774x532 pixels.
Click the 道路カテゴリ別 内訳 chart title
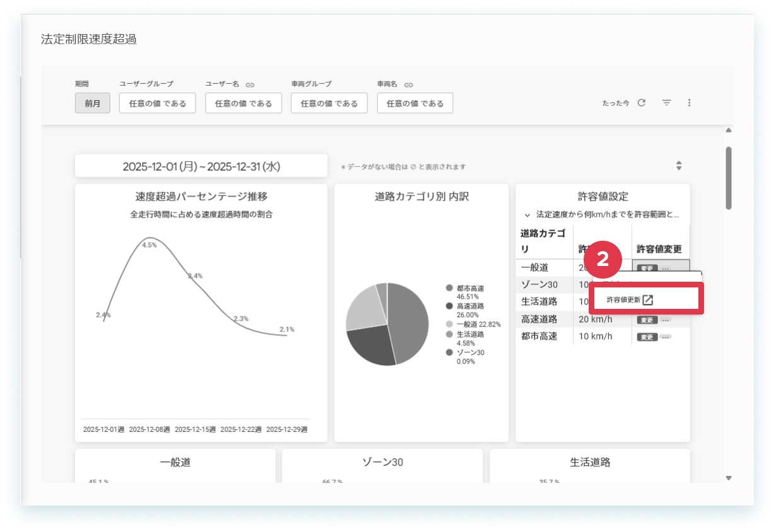click(422, 197)
